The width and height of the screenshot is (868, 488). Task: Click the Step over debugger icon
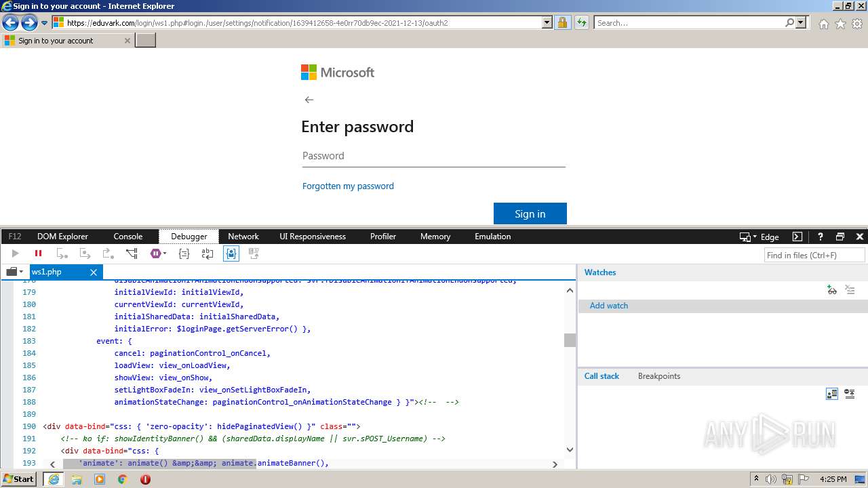[85, 253]
